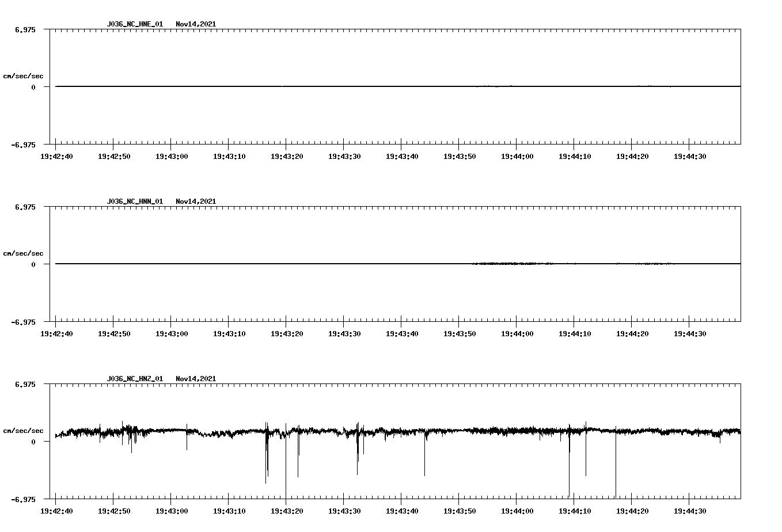Viewport: 782px width, 532px height.
Task: Click 19:43:10 time label under HNN plot
Action: 229,334
